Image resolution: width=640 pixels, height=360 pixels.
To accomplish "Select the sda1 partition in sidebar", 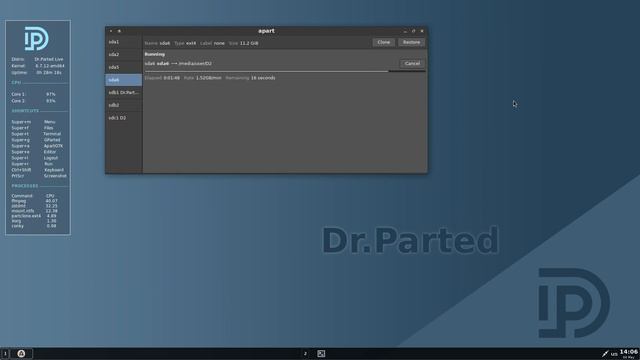I will [123, 42].
